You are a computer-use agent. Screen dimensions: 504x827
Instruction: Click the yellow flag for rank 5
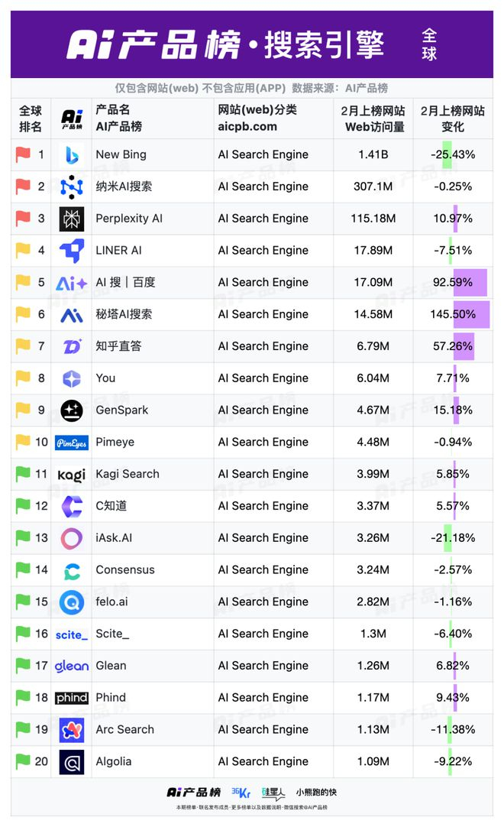click(23, 282)
